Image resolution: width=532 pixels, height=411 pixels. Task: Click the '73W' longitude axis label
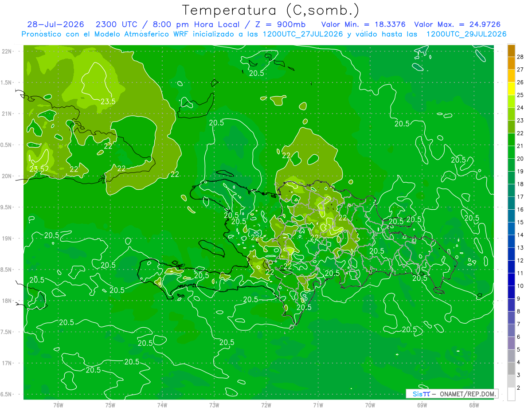[214, 405]
